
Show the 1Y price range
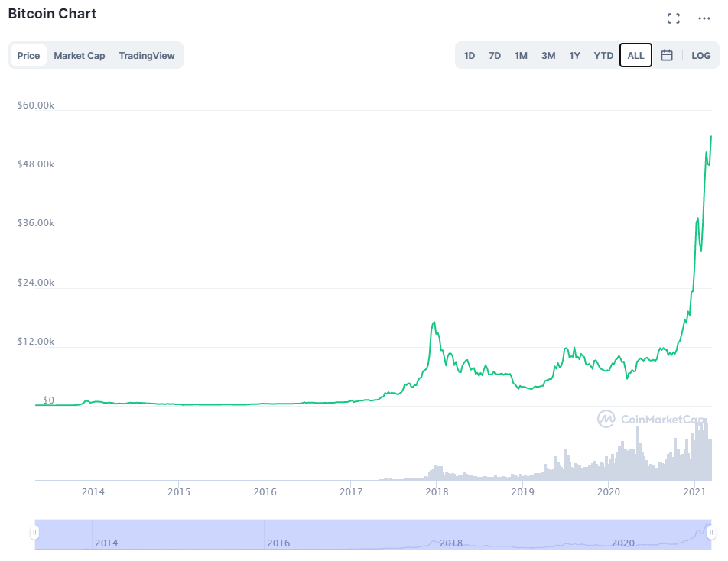tap(574, 55)
